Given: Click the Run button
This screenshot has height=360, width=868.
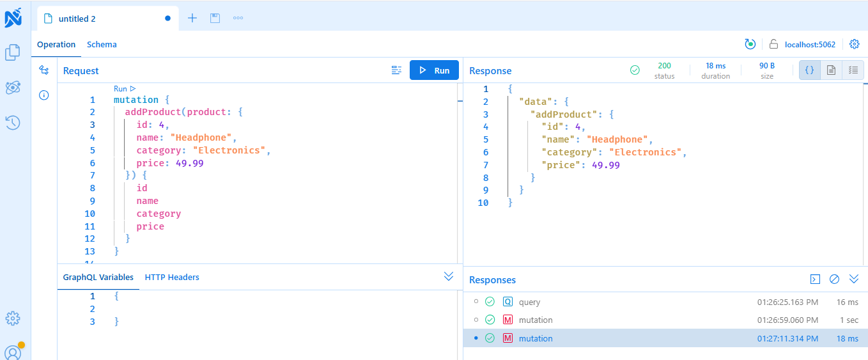Looking at the screenshot, I should [x=434, y=70].
